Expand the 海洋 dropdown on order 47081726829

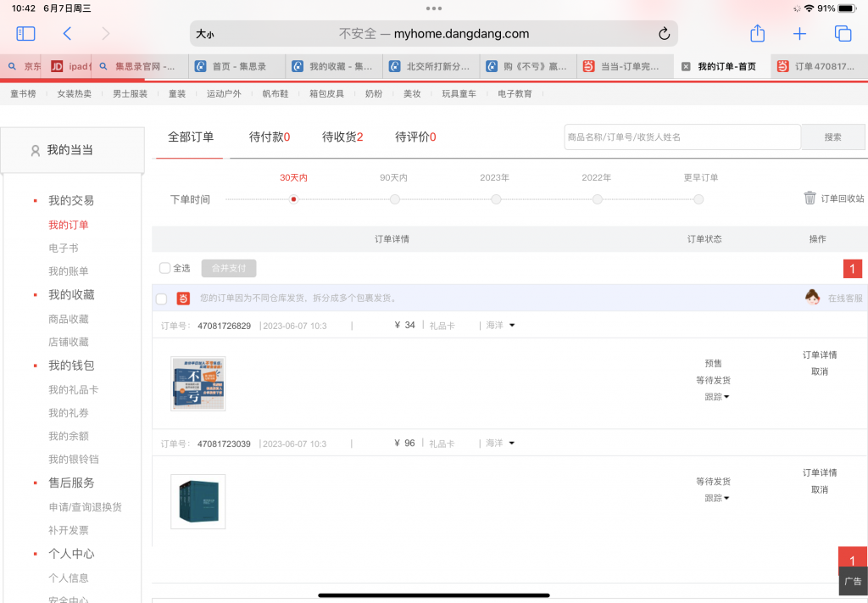[x=500, y=325]
